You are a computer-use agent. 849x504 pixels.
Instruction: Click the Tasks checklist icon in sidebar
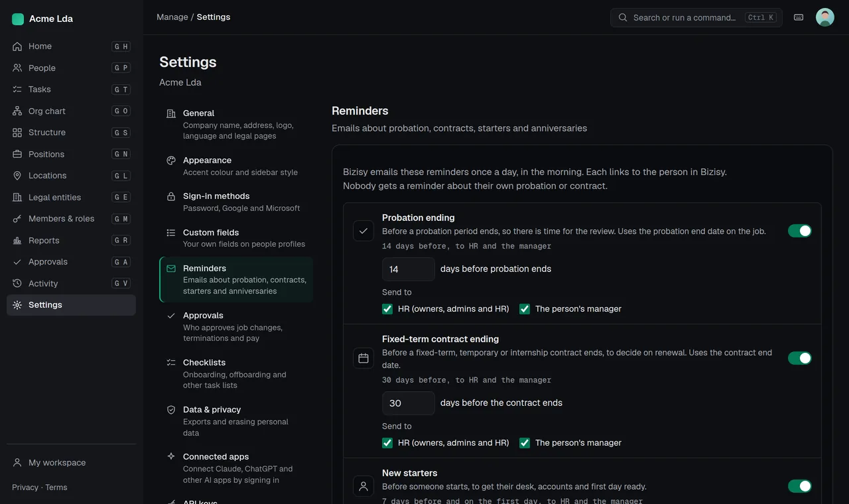[x=17, y=90]
